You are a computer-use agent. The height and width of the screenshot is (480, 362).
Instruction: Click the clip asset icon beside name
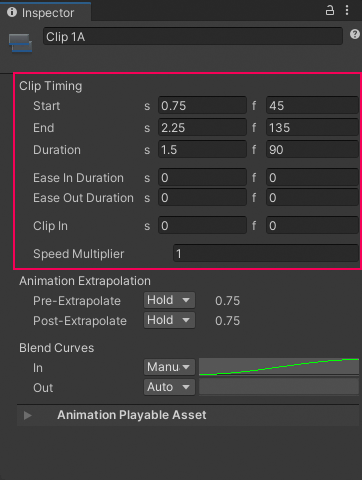(20, 43)
